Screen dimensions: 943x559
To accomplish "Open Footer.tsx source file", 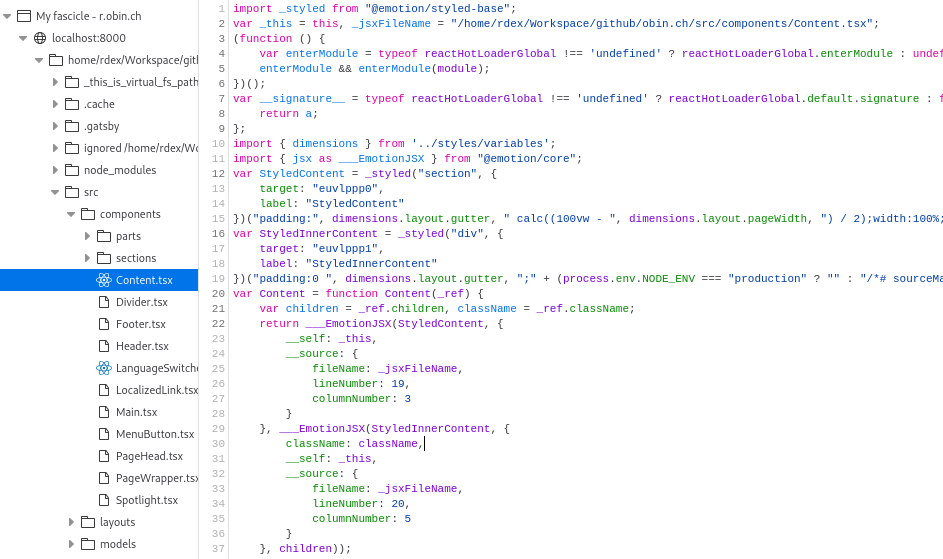I will (141, 324).
